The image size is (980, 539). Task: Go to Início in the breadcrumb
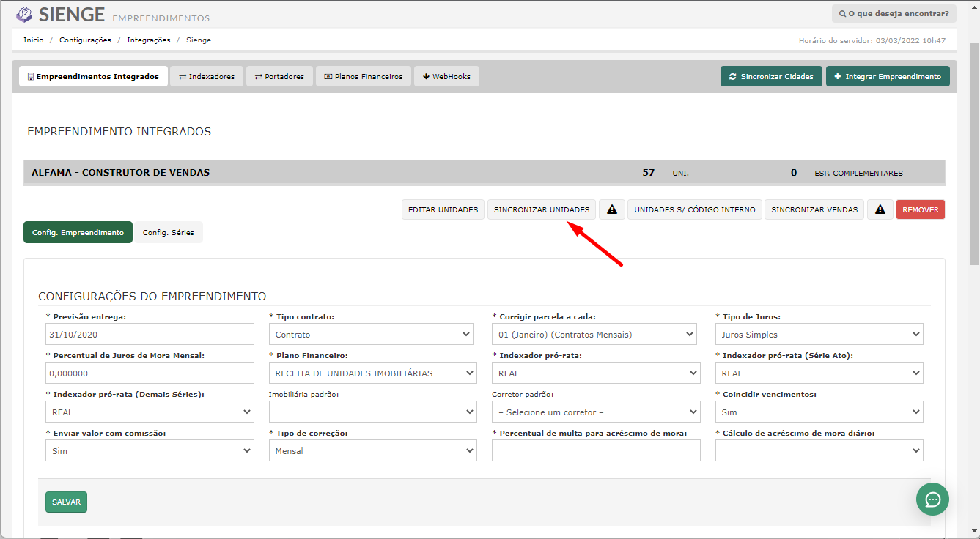[33, 40]
